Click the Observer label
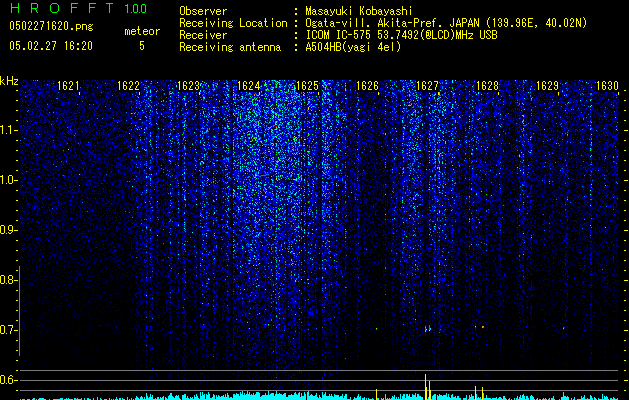The width and height of the screenshot is (629, 400). coord(203,11)
